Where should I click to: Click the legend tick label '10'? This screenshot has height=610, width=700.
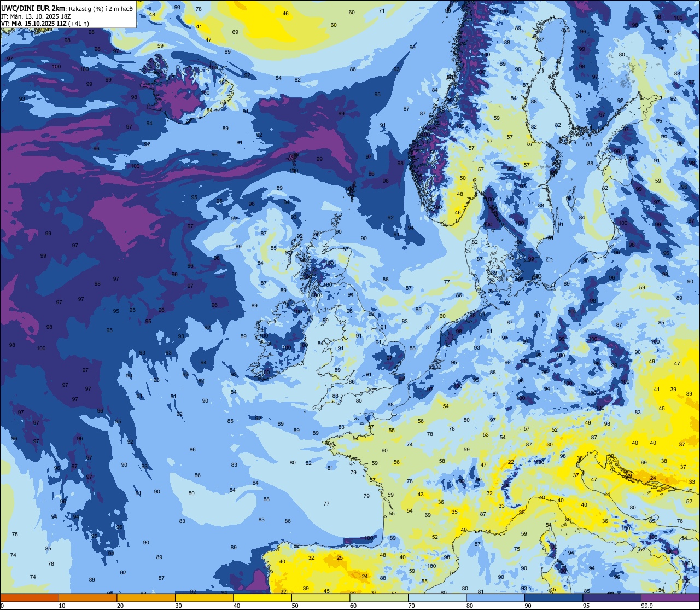(x=62, y=606)
